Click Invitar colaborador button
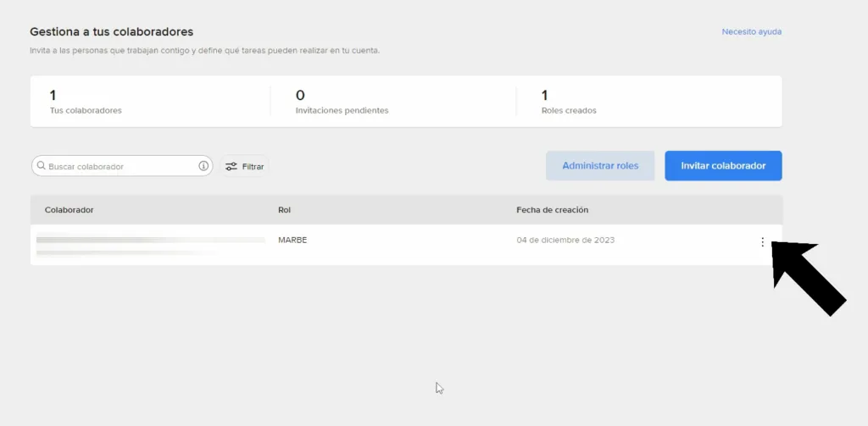868x426 pixels. pos(723,165)
